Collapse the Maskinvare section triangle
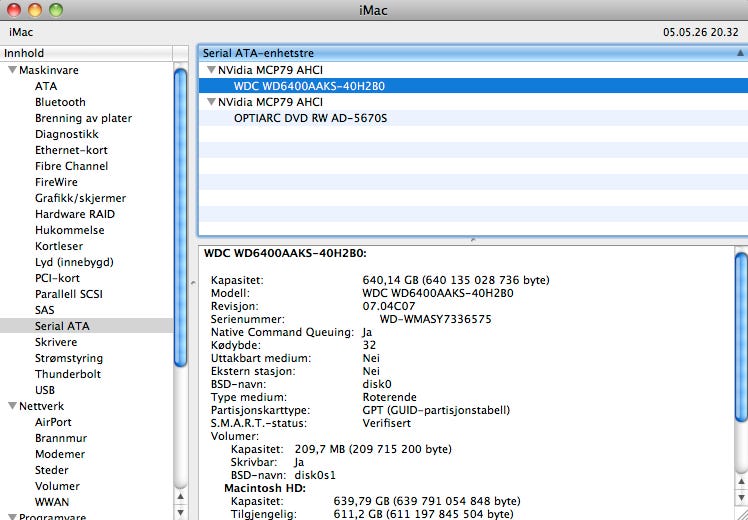Screen dimensions: 748x520 [12, 70]
